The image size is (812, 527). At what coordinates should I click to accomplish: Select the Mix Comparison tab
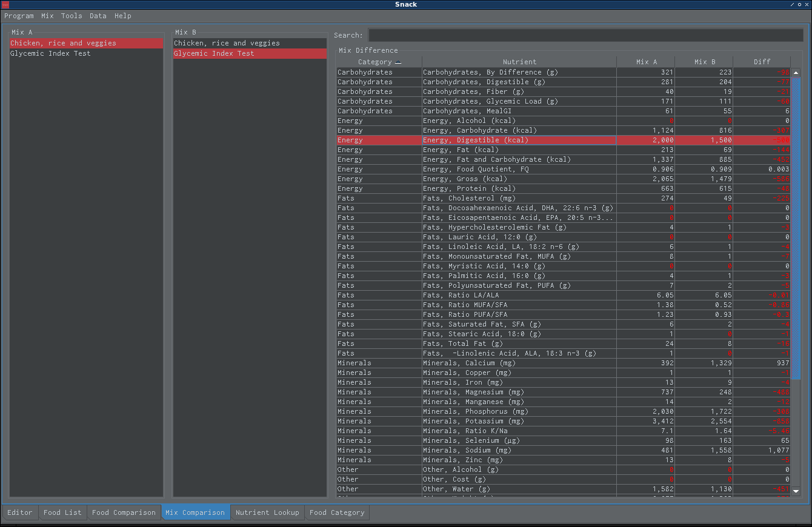(x=195, y=512)
